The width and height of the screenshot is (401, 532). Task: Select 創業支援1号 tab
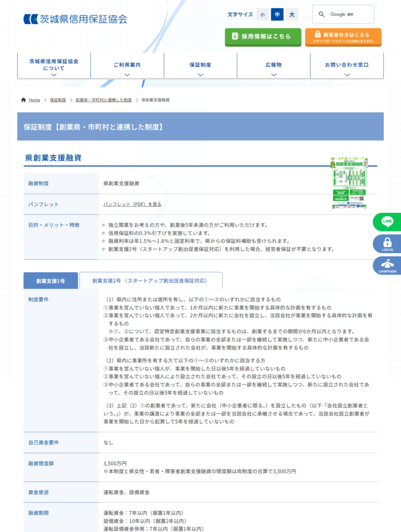coord(51,281)
